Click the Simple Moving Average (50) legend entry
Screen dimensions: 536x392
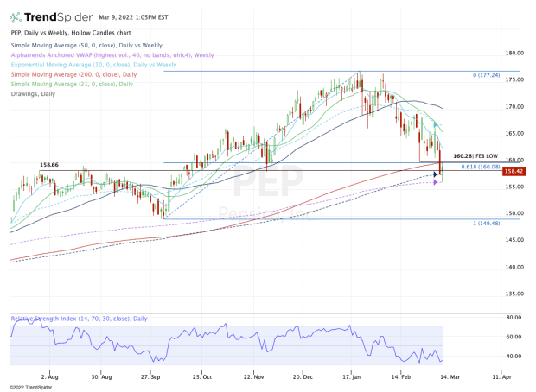(86, 46)
